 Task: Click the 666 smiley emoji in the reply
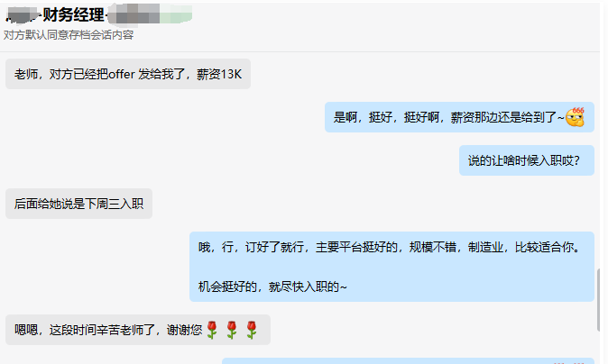point(575,117)
